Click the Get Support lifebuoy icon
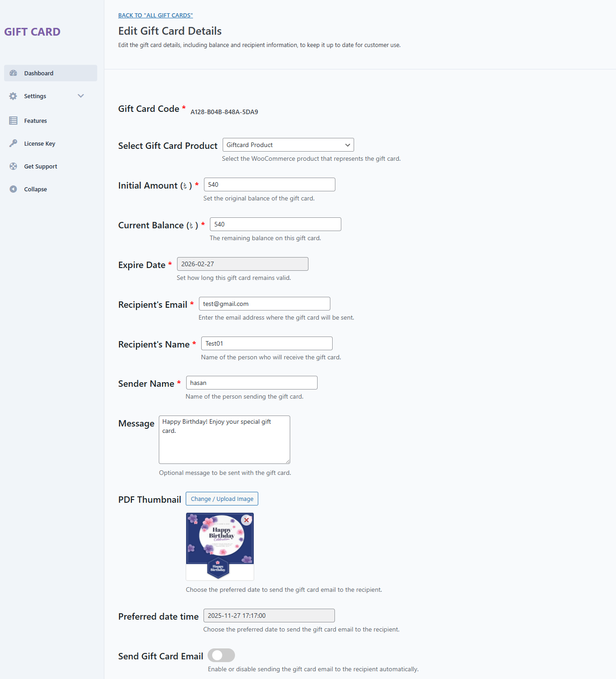Viewport: 616px width, 679px height. [x=13, y=166]
